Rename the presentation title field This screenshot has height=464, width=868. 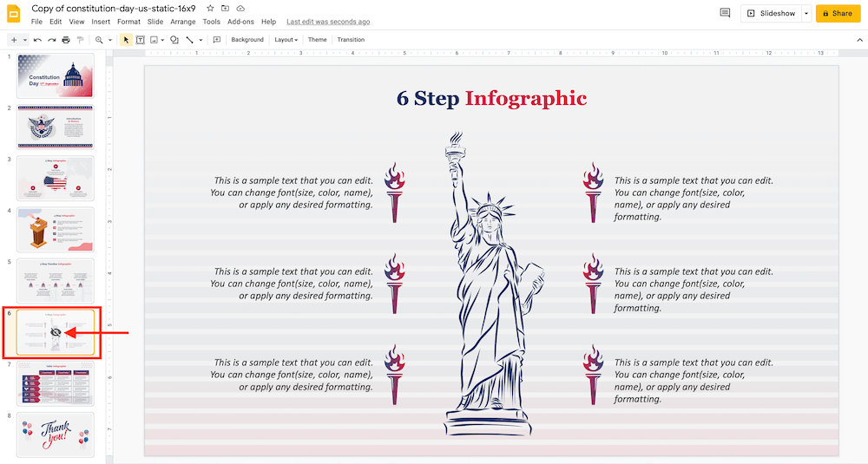[114, 9]
